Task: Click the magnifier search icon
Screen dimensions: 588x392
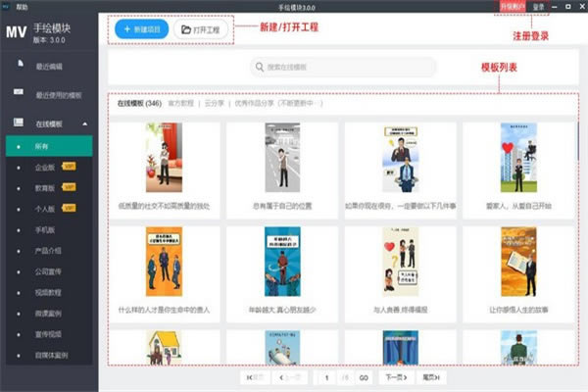Action: pyautogui.click(x=259, y=67)
